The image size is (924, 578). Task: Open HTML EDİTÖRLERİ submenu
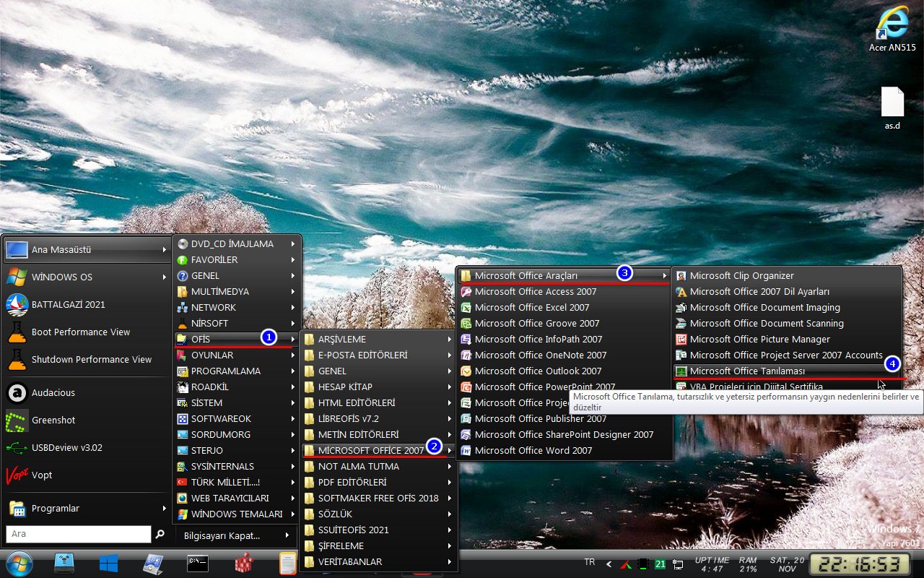pos(379,402)
